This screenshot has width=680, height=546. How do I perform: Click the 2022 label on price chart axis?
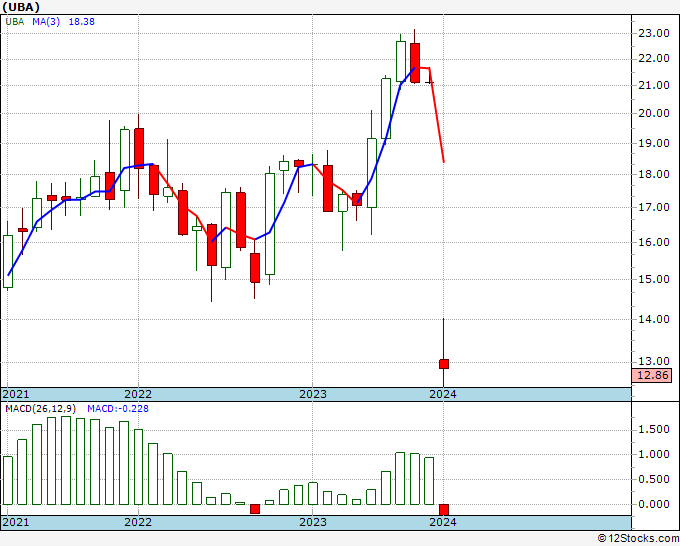tap(138, 394)
